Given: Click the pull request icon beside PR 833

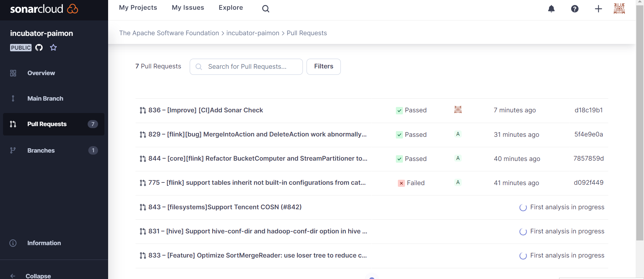Looking at the screenshot, I should point(143,256).
